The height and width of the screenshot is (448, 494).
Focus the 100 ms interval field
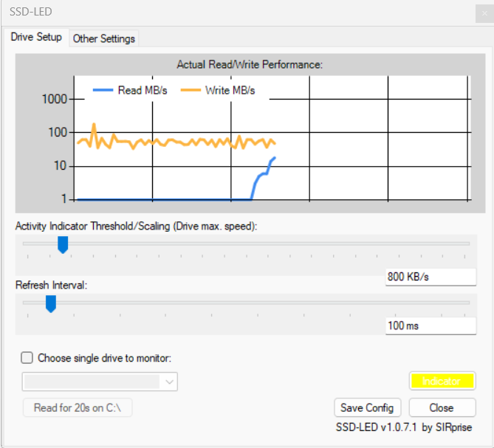tap(430, 325)
